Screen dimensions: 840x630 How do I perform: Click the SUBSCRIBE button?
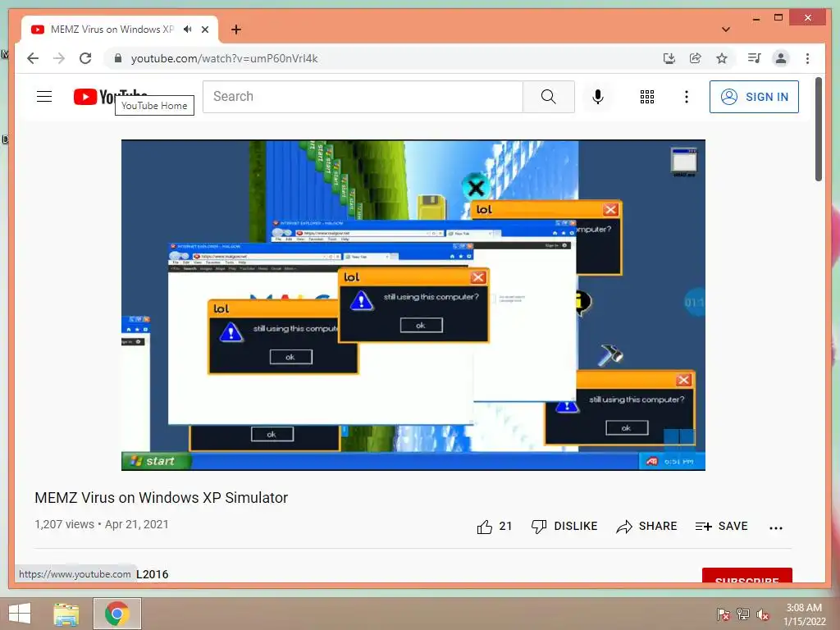[746, 575]
